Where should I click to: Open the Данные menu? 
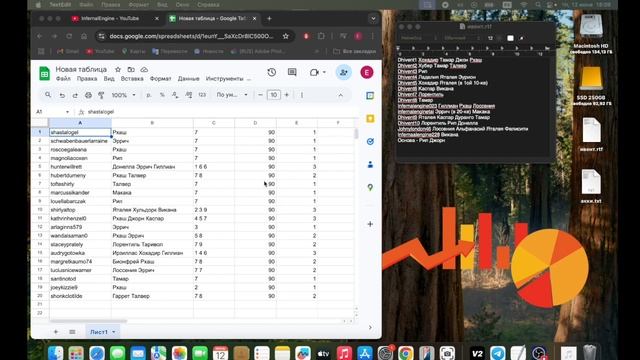[189, 78]
